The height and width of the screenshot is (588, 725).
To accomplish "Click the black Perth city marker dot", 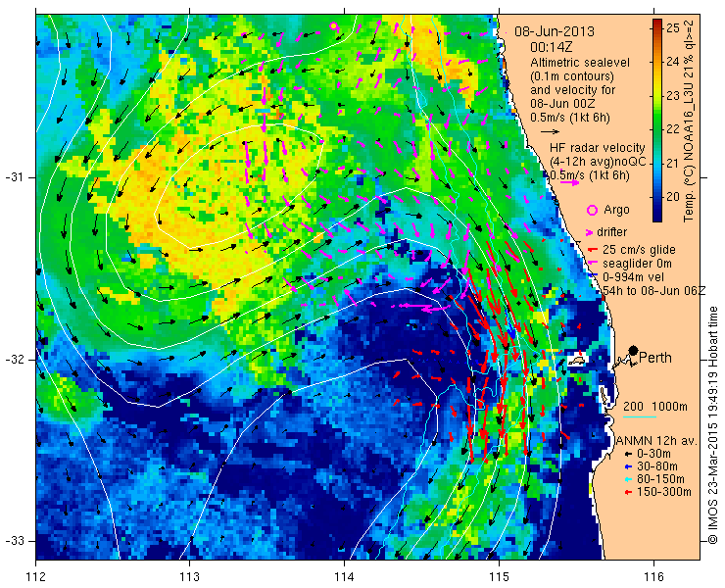I will click(x=634, y=351).
